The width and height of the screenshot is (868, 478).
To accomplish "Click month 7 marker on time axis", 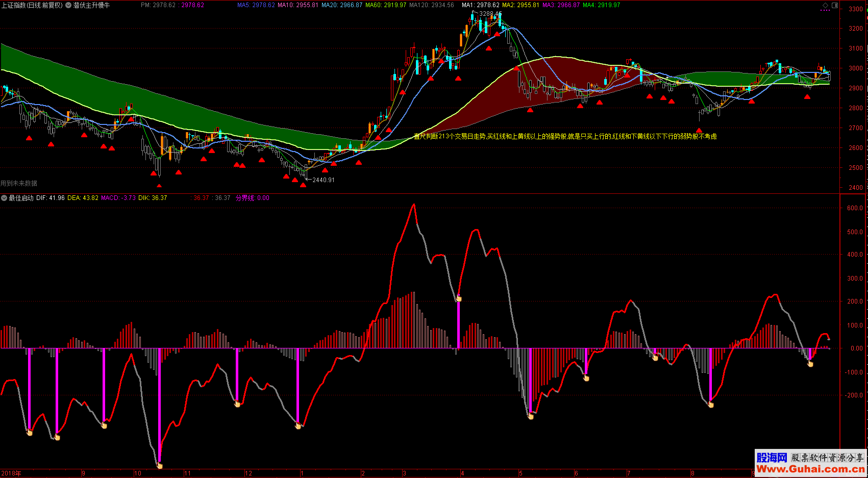I will (629, 473).
